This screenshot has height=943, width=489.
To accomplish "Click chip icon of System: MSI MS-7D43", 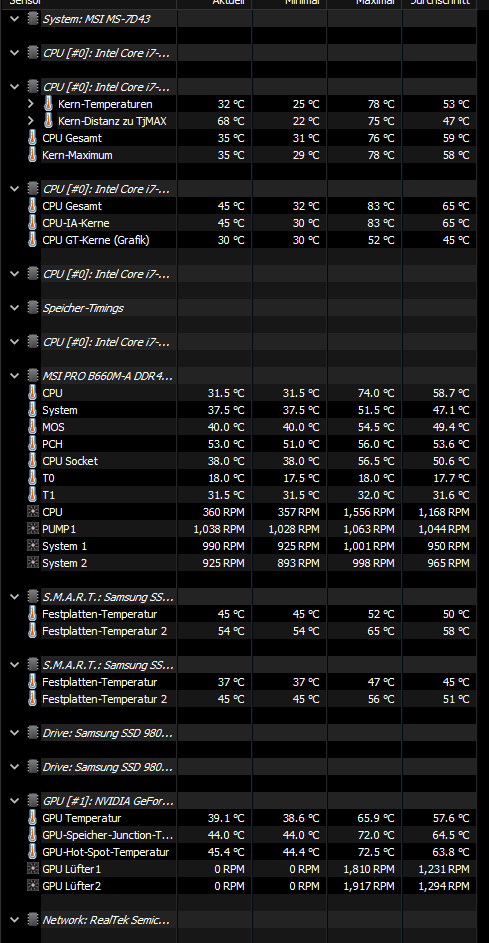I will tap(32, 19).
